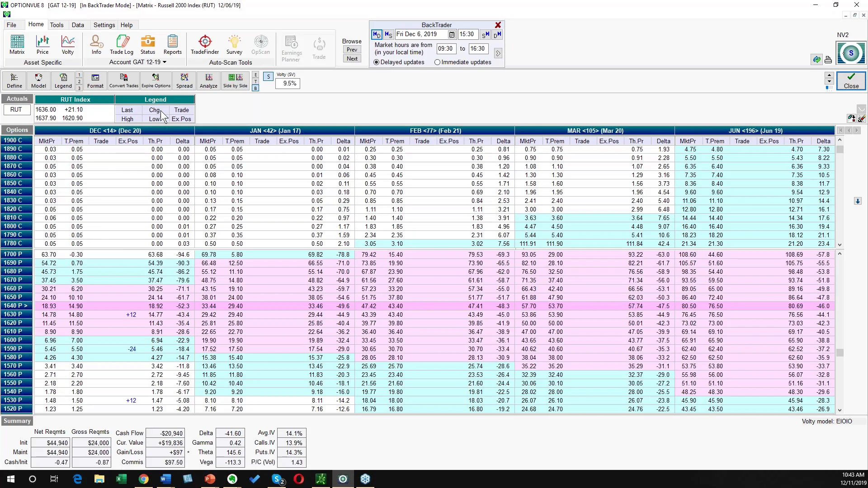Viewport: 868px width, 488px height.
Task: Close the BackTrader panel
Action: pyautogui.click(x=498, y=25)
